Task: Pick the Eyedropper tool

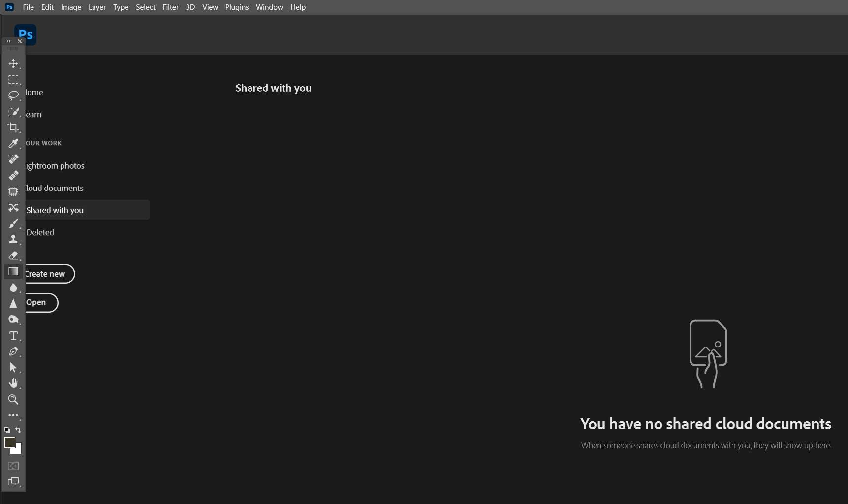Action: coord(13,143)
